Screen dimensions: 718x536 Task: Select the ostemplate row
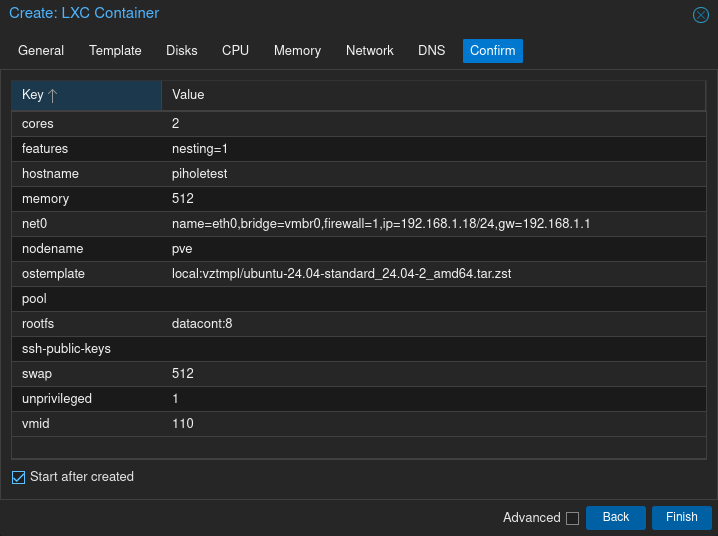click(359, 274)
